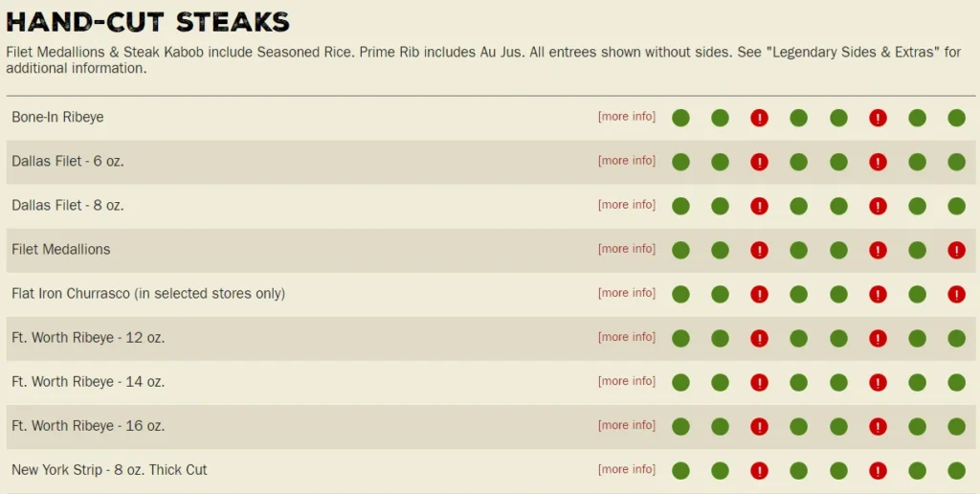Click last green dot in Bone-In Ribeye row
The width and height of the screenshot is (980, 494).
(956, 118)
